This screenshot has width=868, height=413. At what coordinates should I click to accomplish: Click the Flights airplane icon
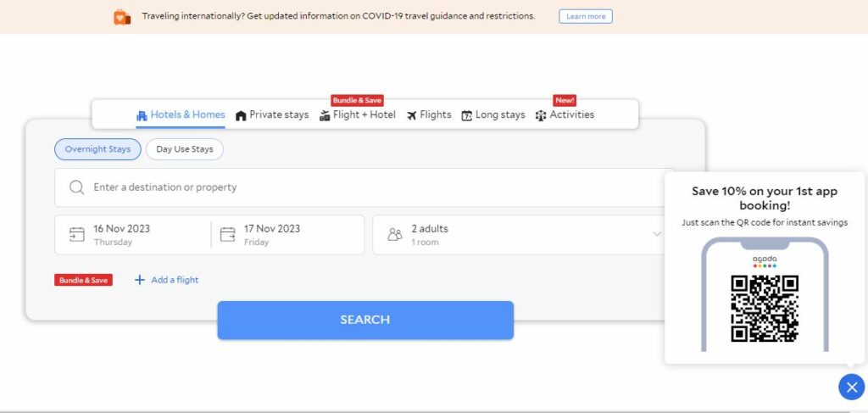(412, 115)
